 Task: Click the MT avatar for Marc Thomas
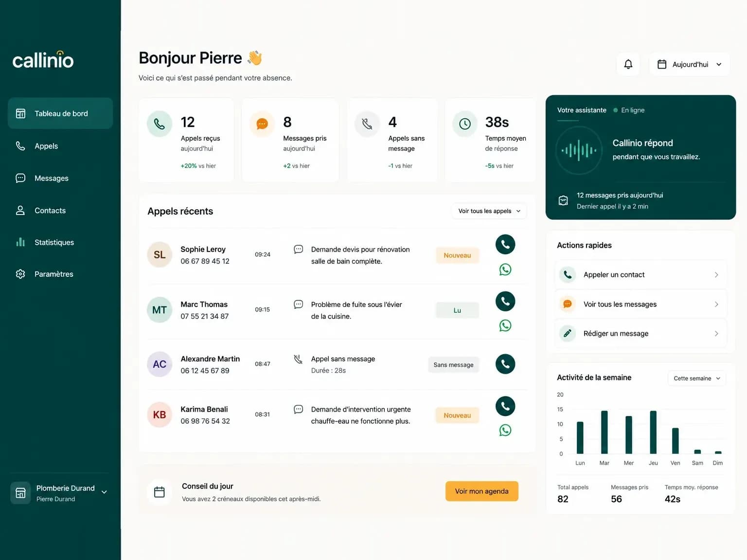[x=160, y=310]
